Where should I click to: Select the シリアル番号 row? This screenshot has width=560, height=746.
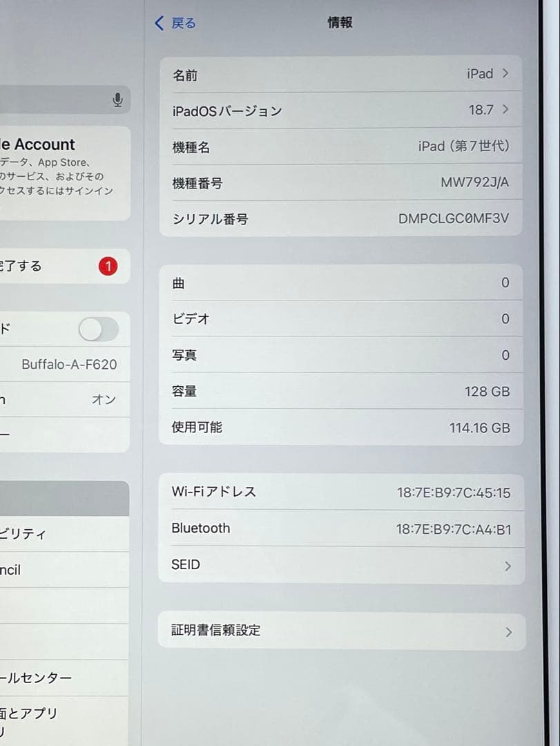[x=341, y=218]
